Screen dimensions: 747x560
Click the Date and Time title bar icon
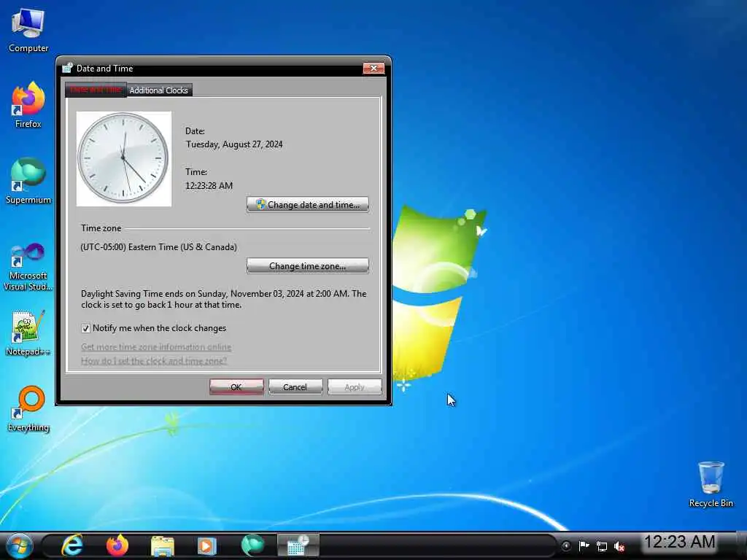click(67, 68)
